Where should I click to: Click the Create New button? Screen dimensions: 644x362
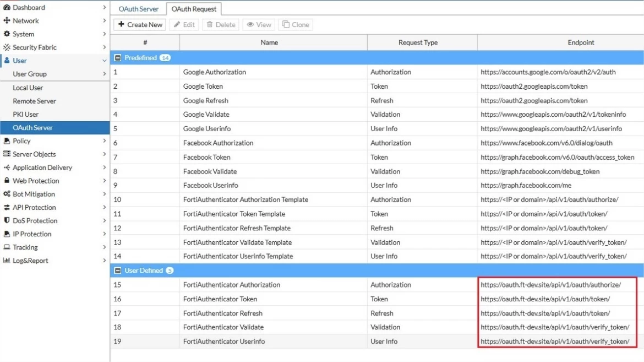(140, 24)
